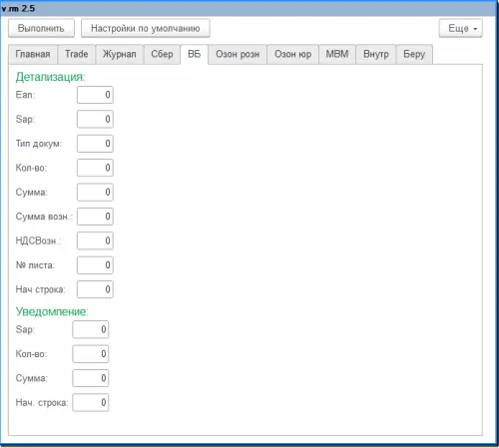Select Сумма field under Уведомление
This screenshot has height=448, width=499.
click(x=91, y=378)
